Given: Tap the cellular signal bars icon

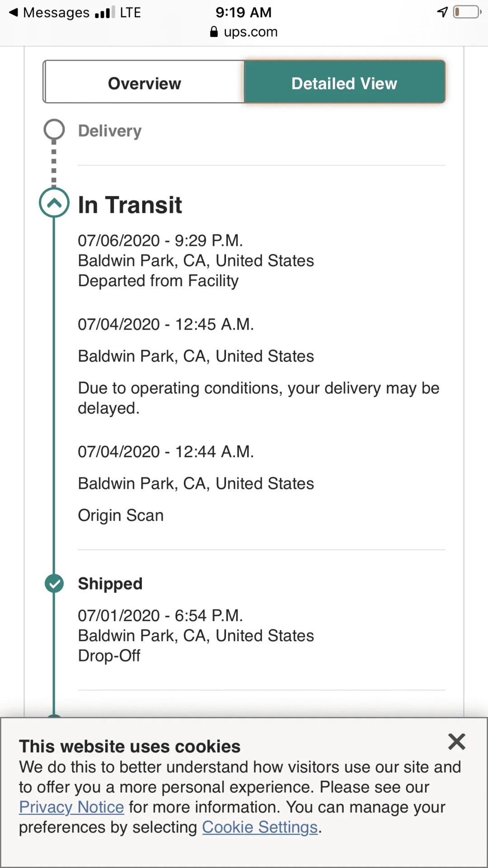Looking at the screenshot, I should tap(105, 13).
